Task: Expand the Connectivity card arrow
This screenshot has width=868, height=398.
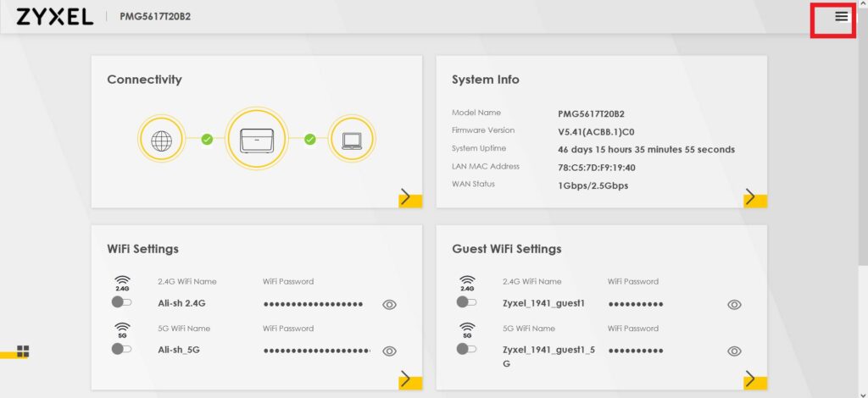Action: [x=410, y=197]
